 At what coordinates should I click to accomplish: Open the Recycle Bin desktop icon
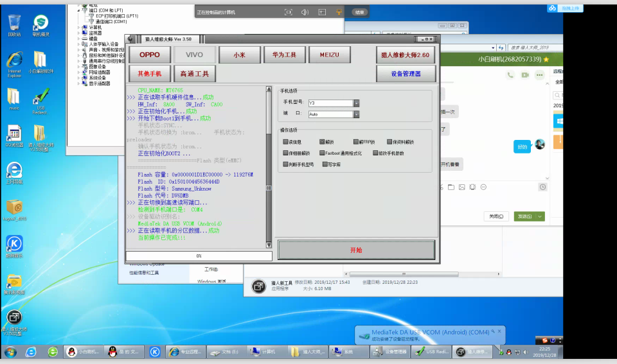(x=14, y=26)
